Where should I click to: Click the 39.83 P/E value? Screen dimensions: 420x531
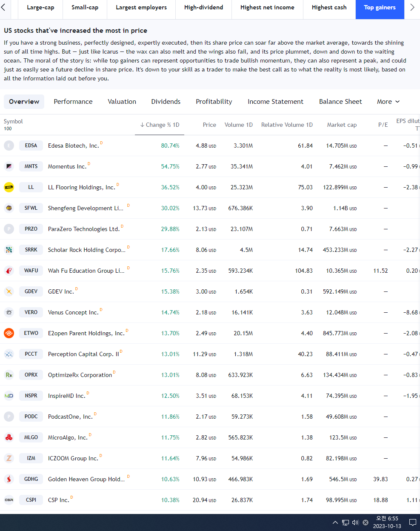(380, 479)
